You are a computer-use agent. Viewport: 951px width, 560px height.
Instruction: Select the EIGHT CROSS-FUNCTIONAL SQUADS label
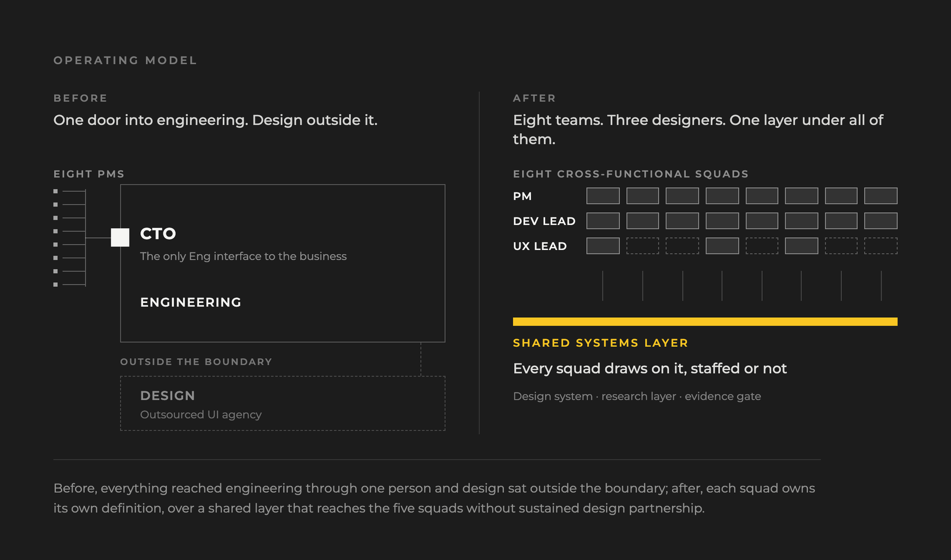click(631, 174)
